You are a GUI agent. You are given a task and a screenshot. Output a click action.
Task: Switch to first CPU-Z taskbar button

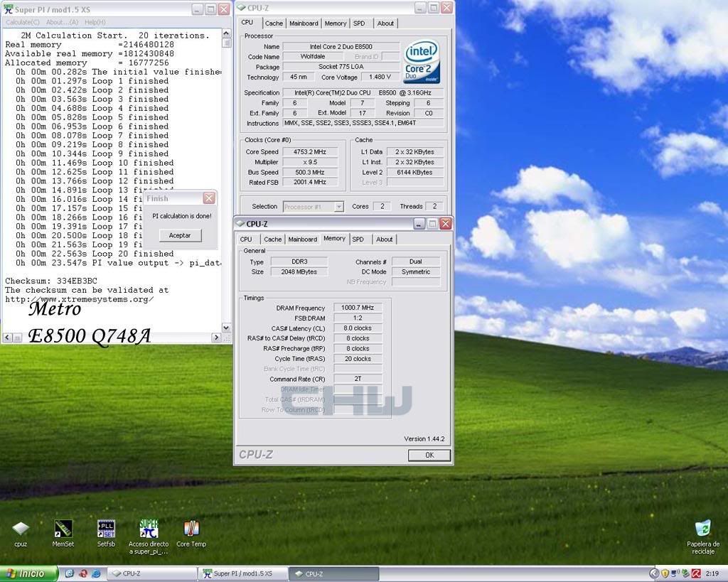tap(151, 573)
